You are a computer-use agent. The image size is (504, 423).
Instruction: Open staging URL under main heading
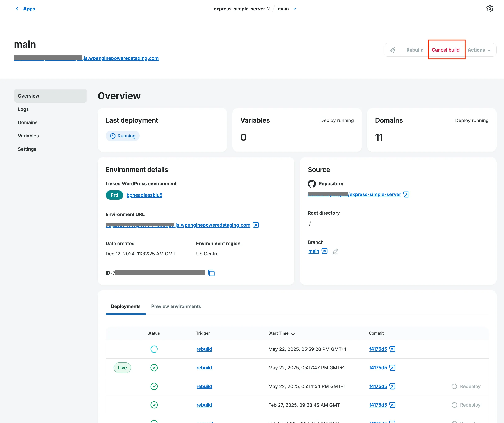(86, 58)
